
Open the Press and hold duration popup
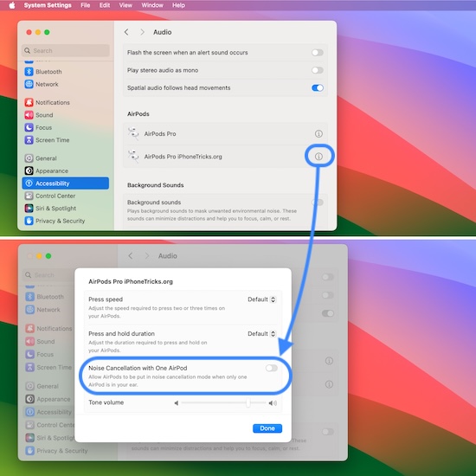point(261,333)
